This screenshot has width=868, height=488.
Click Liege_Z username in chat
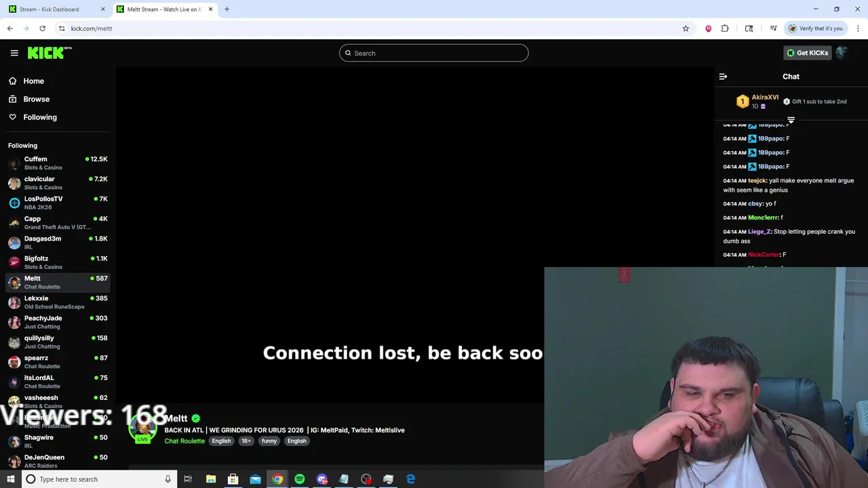[x=759, y=232]
